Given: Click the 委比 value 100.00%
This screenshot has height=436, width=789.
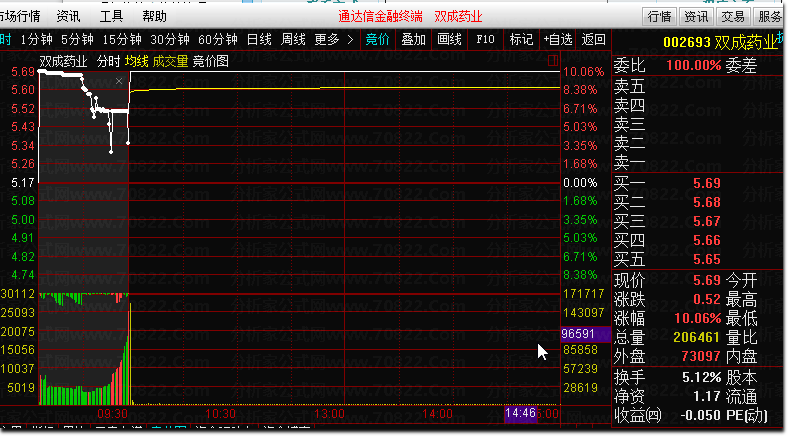Looking at the screenshot, I should tap(693, 65).
